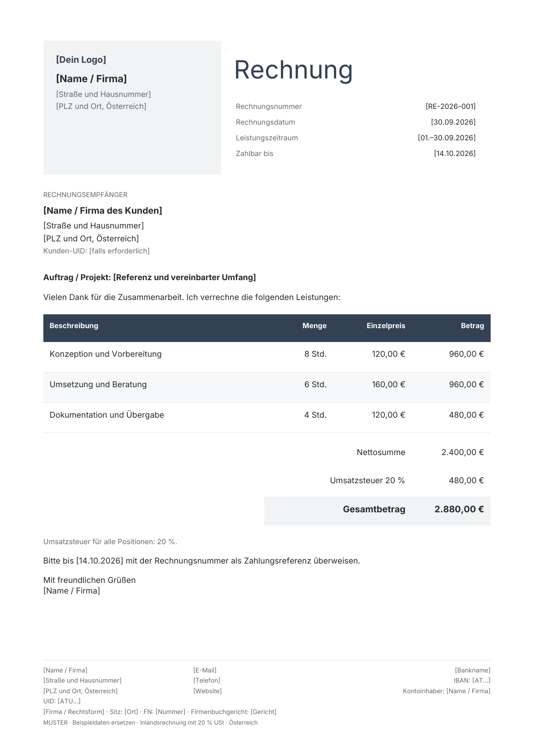This screenshot has height=756, width=534.
Task: Click the Einzelpreis column header
Action: tap(386, 326)
